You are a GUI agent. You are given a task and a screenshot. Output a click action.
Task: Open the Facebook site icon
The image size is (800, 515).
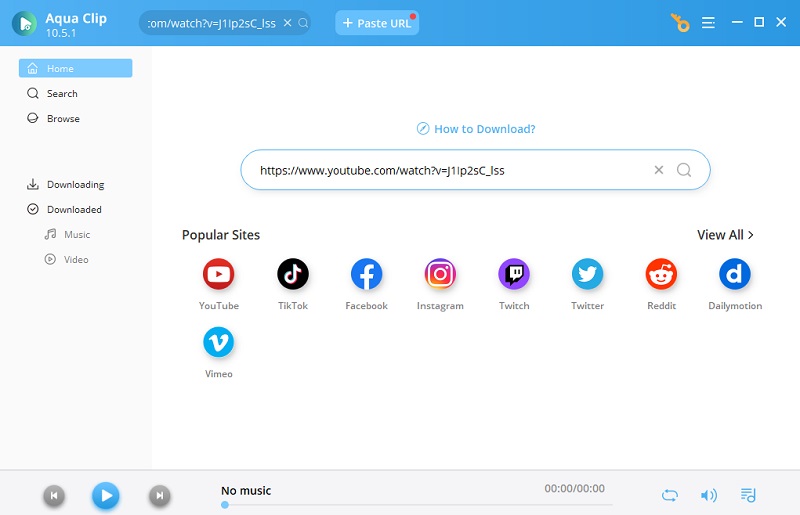pos(366,274)
